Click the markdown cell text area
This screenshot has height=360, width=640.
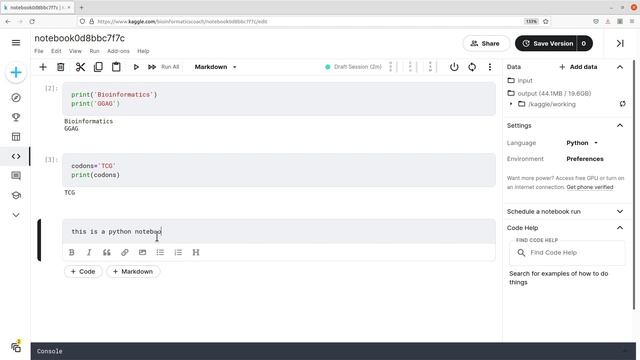[x=279, y=231]
